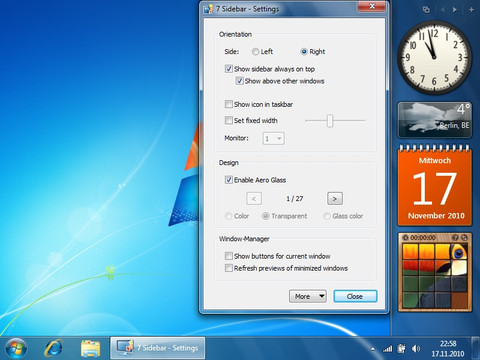Uncheck Show sidebar always on top
Viewport: 480px width, 360px height.
tap(229, 69)
